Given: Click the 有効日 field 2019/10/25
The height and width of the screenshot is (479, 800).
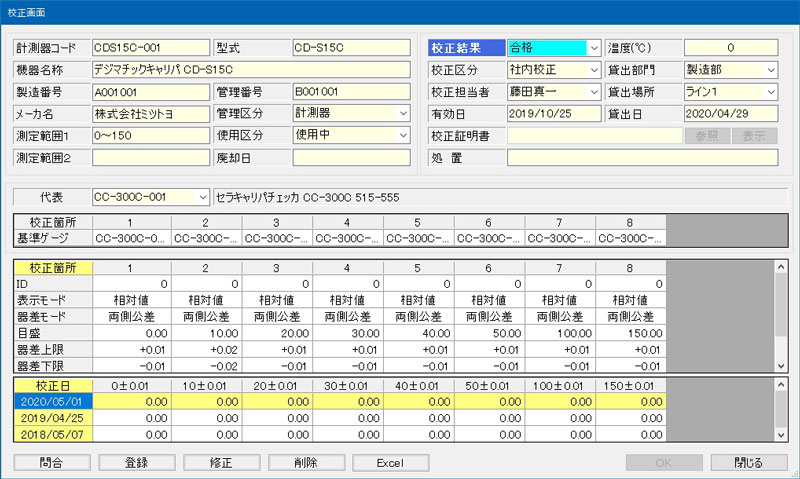Looking at the screenshot, I should coord(554,114).
